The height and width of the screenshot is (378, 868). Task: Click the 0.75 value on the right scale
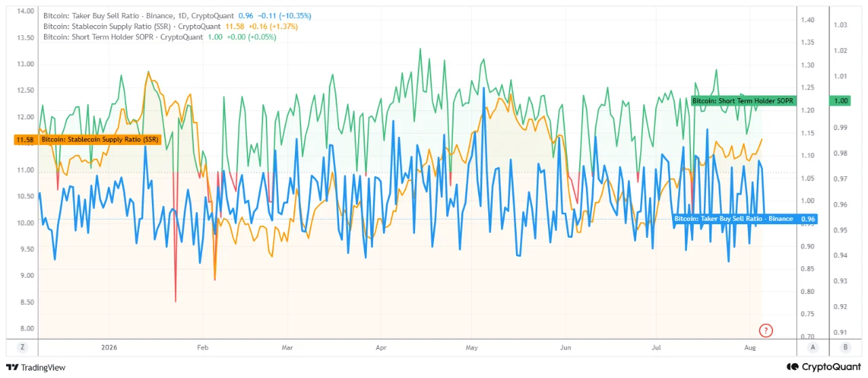pos(807,314)
